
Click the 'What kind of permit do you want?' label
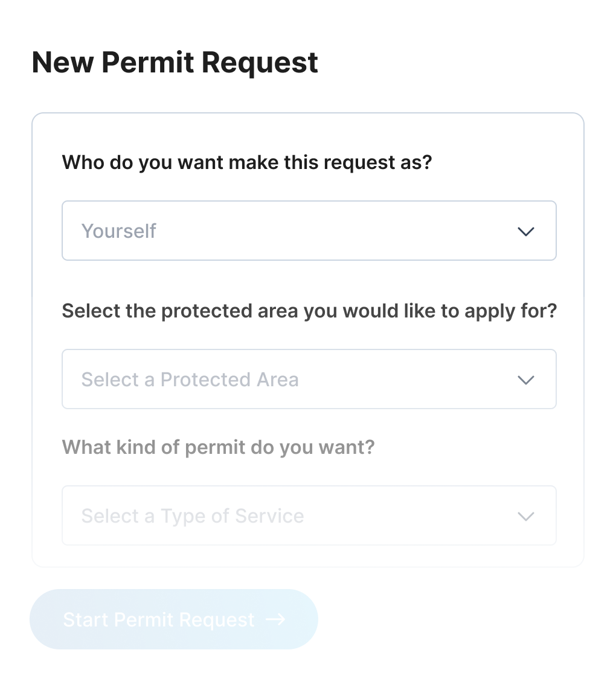pyautogui.click(x=218, y=447)
